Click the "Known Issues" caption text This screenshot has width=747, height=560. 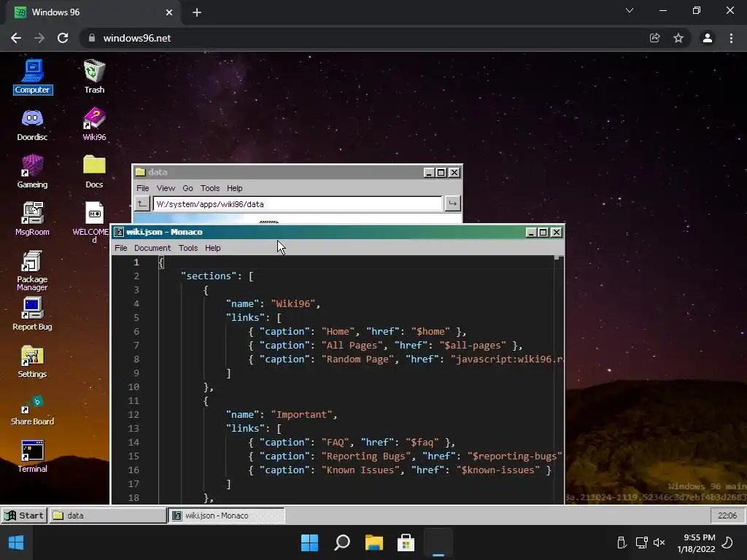pyautogui.click(x=360, y=470)
